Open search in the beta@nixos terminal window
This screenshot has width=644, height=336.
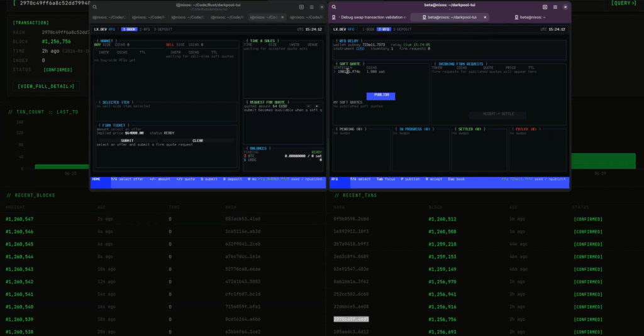click(x=334, y=7)
